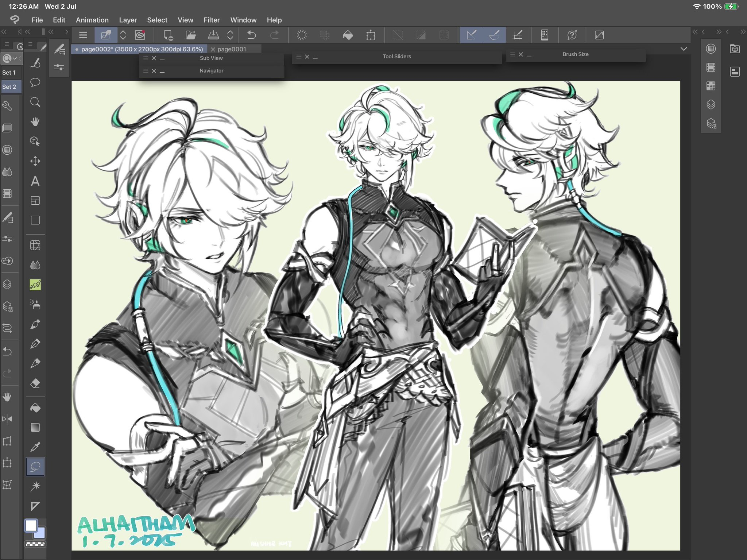Select the Text tool
Viewport: 747px width, 560px height.
(35, 181)
